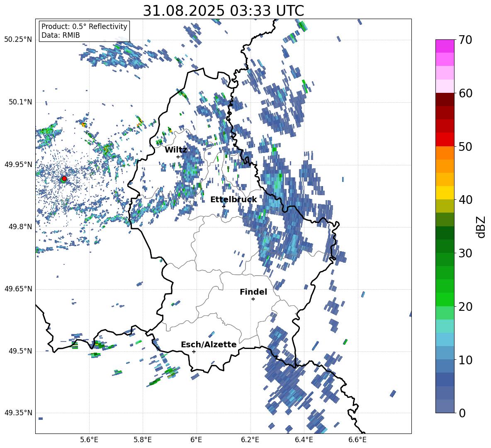Click the dark green 30 dBZ colorbar segment
This screenshot has width=491, height=448.
tap(445, 246)
